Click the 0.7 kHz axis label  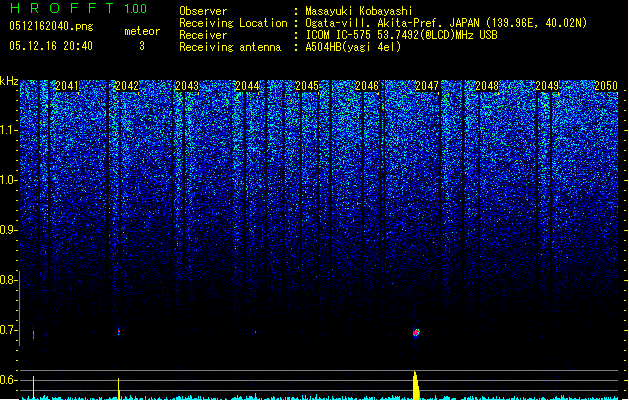click(x=7, y=330)
